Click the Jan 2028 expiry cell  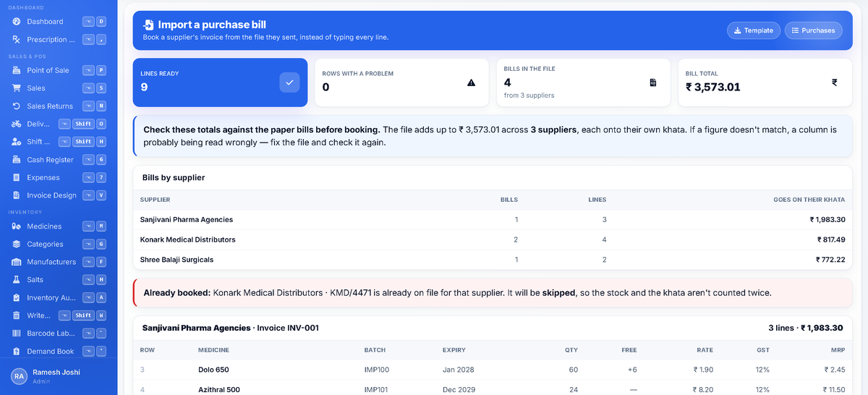[x=459, y=370]
